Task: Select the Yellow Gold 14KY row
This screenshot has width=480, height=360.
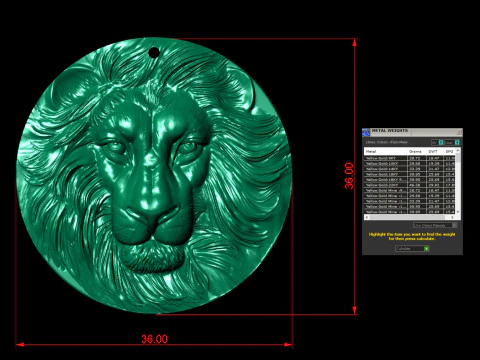Action: point(409,169)
